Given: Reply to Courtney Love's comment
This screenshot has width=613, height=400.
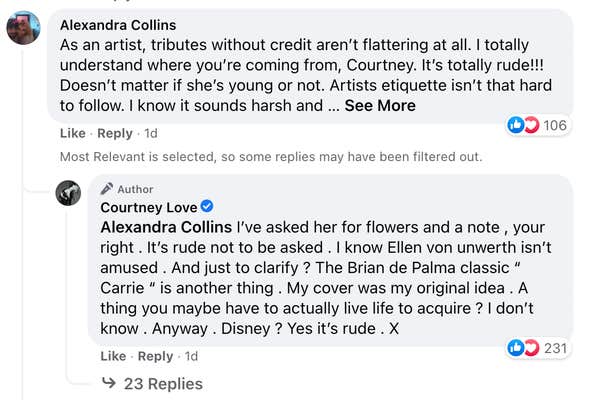Looking at the screenshot, I should pyautogui.click(x=155, y=356).
